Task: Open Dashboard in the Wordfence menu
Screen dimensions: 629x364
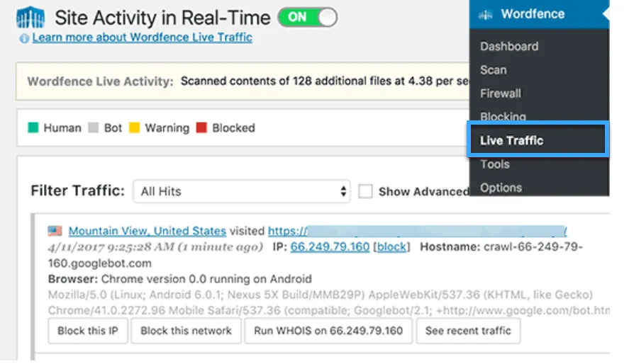Action: (508, 46)
